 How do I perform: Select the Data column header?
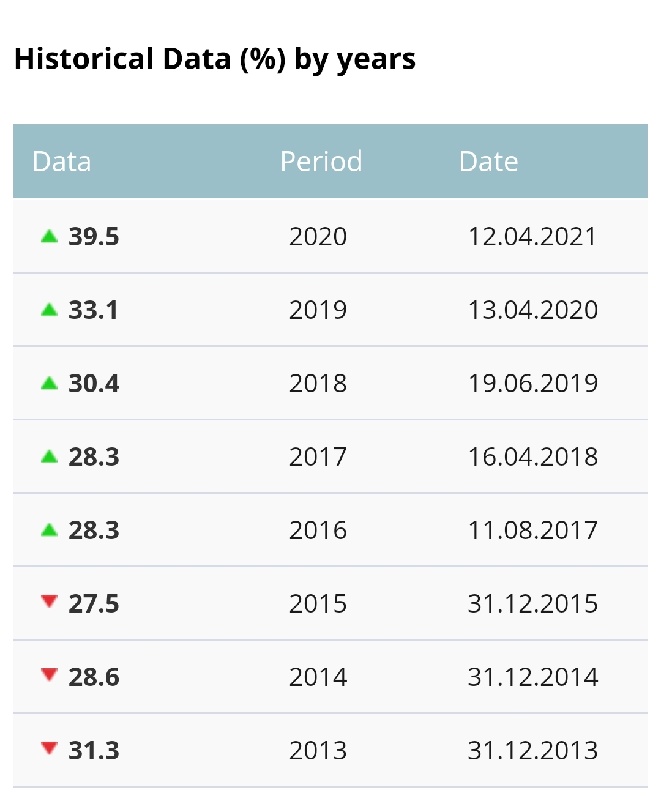click(62, 162)
